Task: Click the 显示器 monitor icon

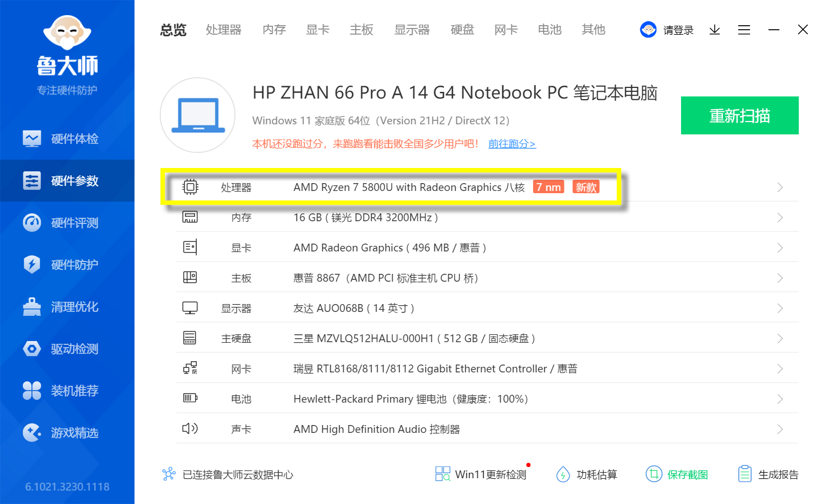Action: click(190, 308)
